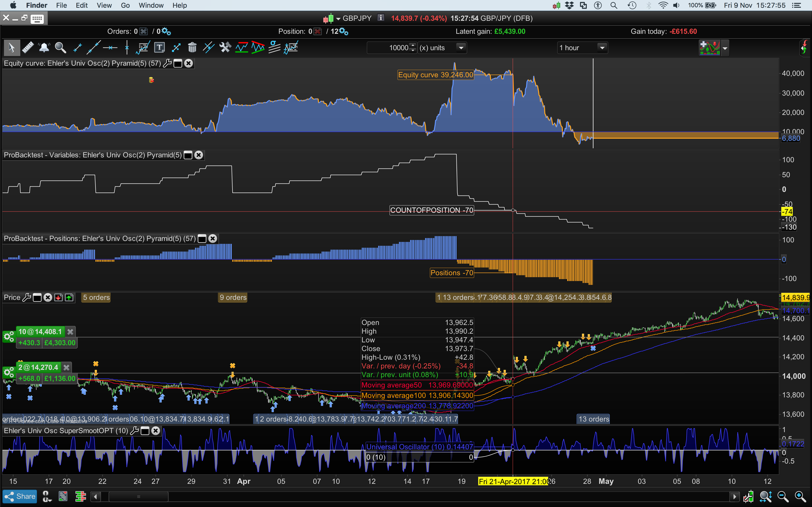Toggle the green arrow button in Price panel

tap(69, 297)
